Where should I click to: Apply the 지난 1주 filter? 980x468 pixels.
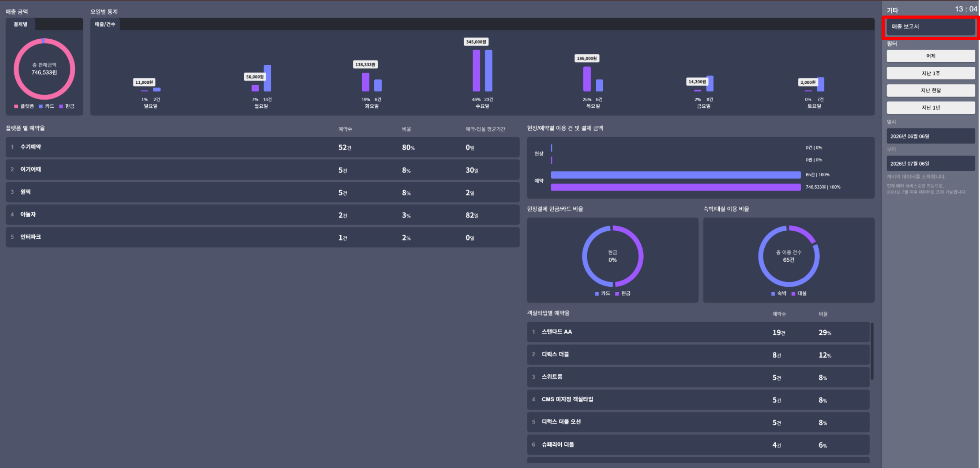930,73
